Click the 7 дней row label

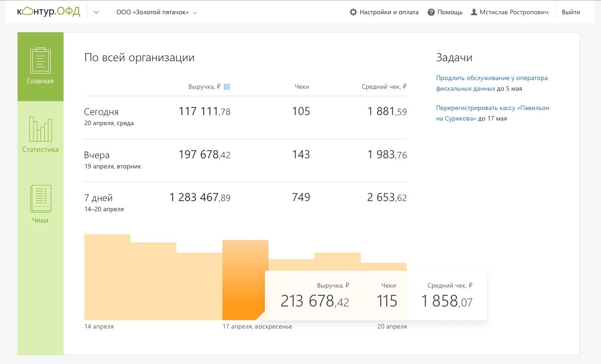pos(99,198)
